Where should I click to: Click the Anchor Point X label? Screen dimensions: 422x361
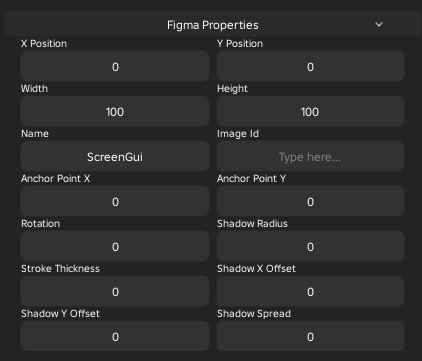(55, 179)
